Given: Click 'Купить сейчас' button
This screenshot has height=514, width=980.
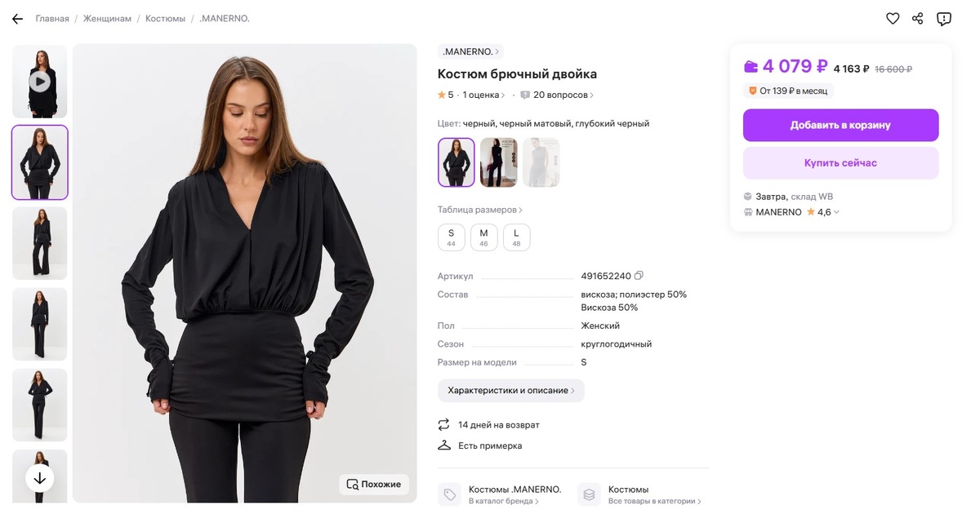Looking at the screenshot, I should (840, 163).
